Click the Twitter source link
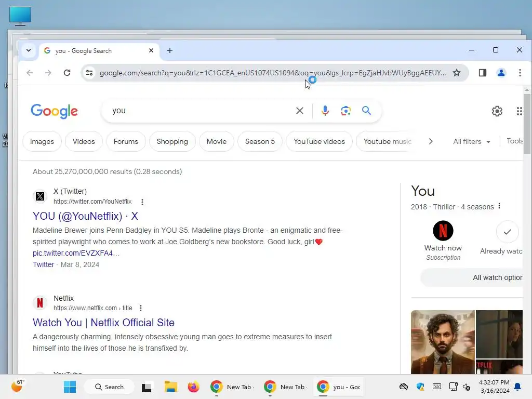Image resolution: width=532 pixels, height=399 pixels. click(x=44, y=264)
